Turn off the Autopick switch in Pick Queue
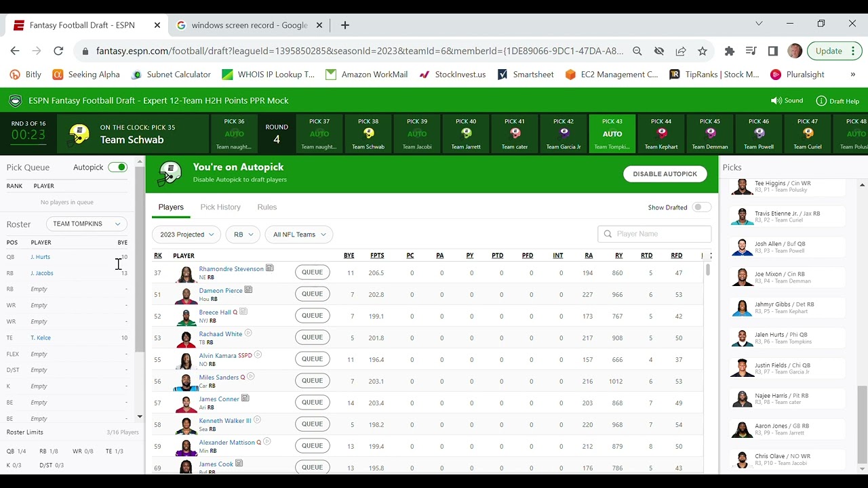 117,167
